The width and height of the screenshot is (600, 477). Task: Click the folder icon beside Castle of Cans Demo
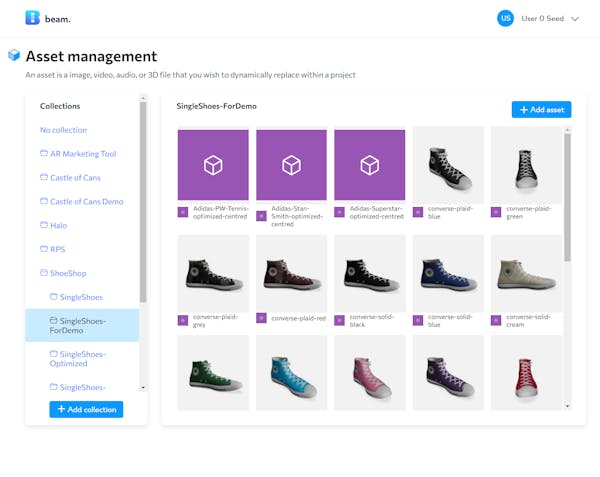pos(44,201)
